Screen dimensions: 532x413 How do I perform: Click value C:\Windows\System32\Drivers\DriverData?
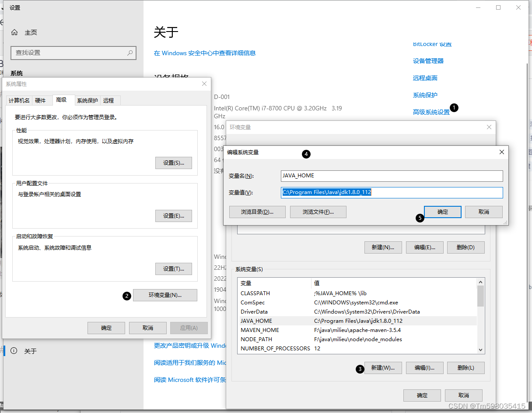[367, 311]
